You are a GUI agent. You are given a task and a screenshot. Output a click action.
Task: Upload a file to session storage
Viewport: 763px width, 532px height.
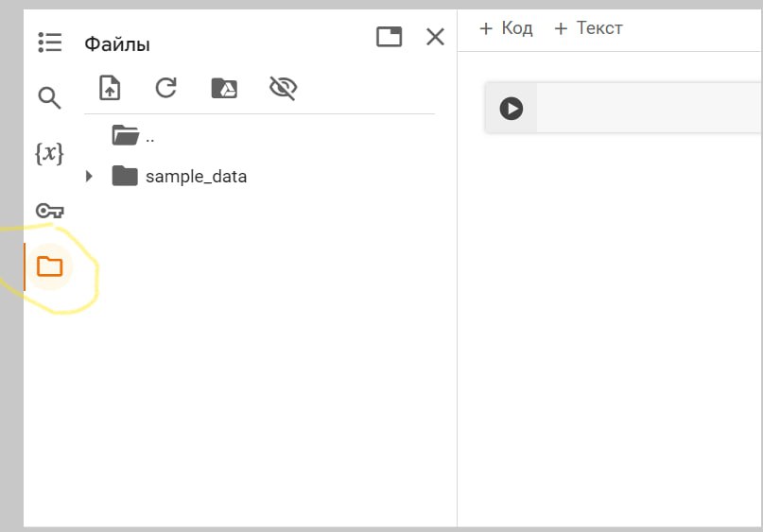[x=110, y=88]
